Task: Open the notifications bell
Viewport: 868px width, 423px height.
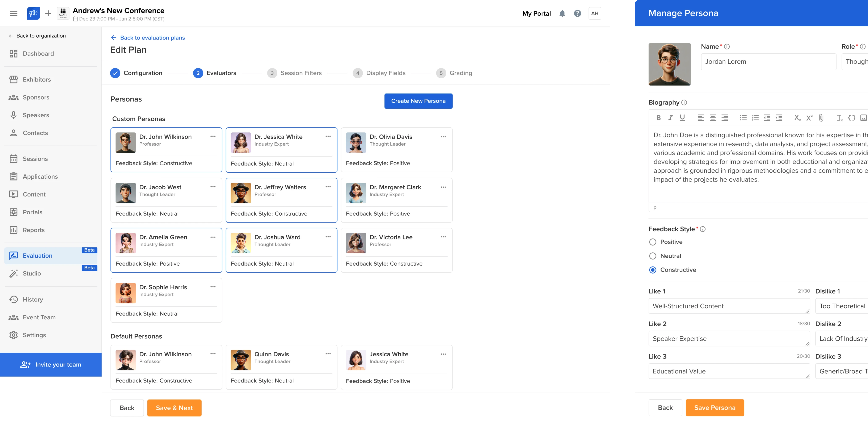Action: point(562,13)
